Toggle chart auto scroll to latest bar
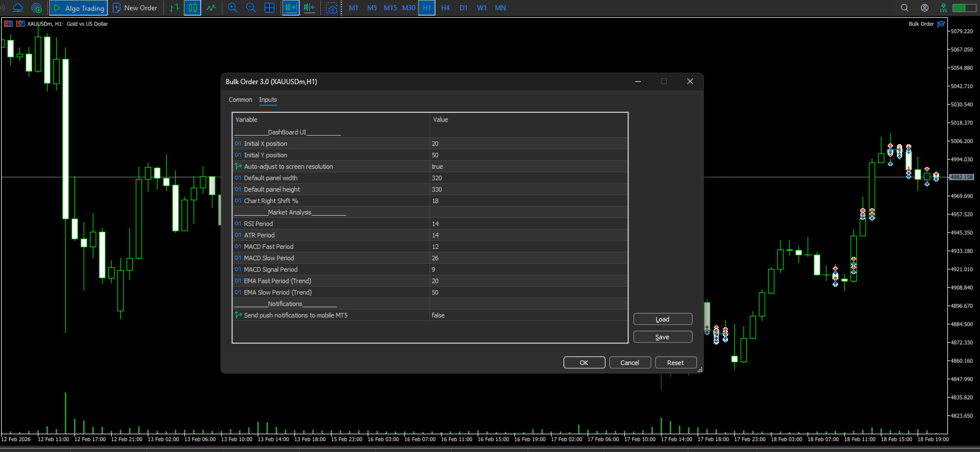Screen dimensions: 980x452 (x=291, y=8)
